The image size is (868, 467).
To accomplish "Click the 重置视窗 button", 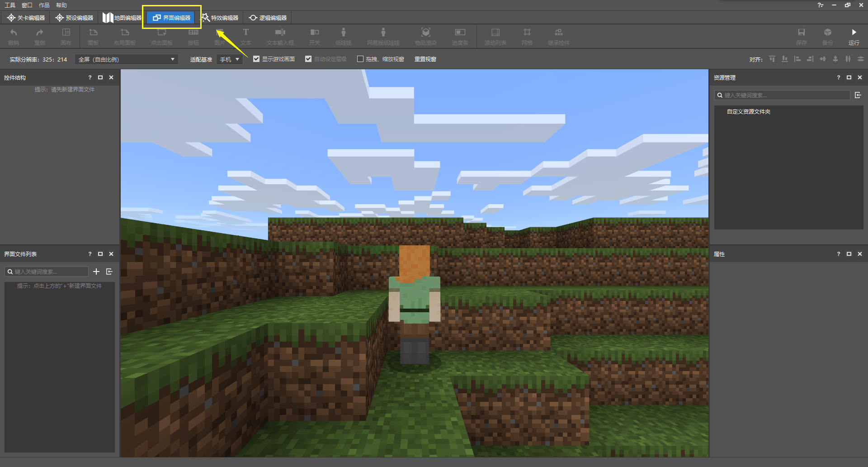I will coord(425,59).
